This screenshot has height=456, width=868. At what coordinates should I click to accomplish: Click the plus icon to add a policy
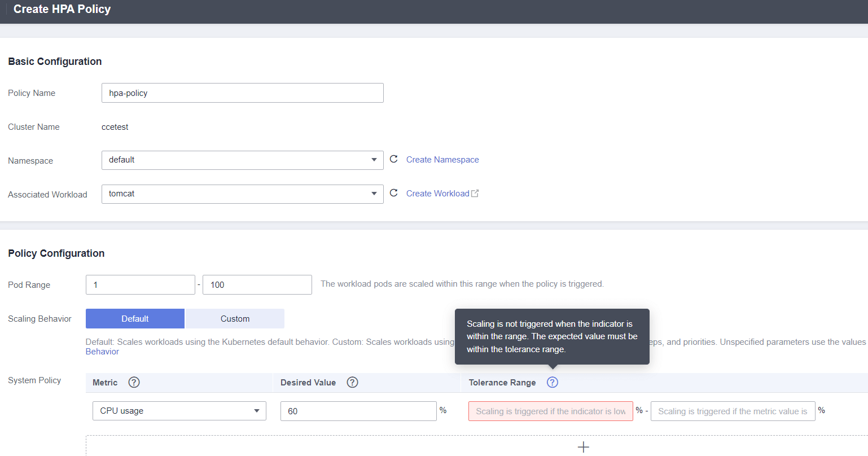tap(584, 447)
